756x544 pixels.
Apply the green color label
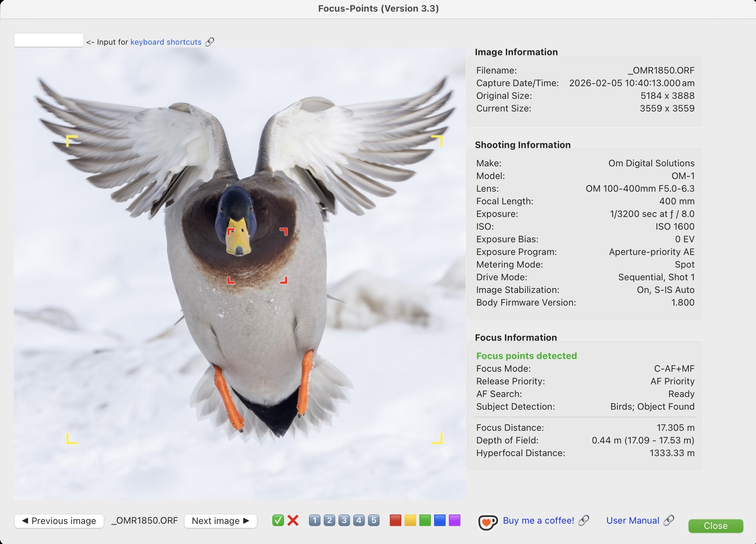(x=425, y=520)
